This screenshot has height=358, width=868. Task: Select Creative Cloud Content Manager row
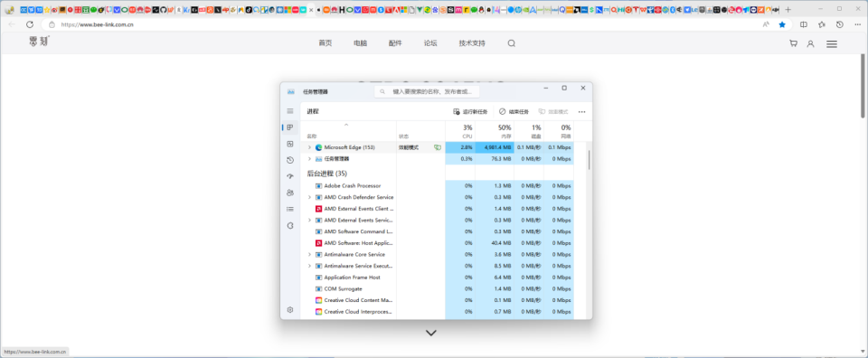tap(437, 300)
